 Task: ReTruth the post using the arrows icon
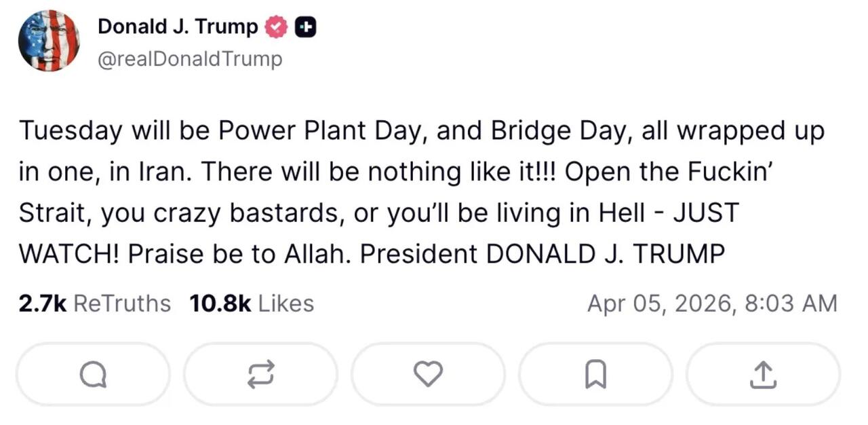click(260, 374)
